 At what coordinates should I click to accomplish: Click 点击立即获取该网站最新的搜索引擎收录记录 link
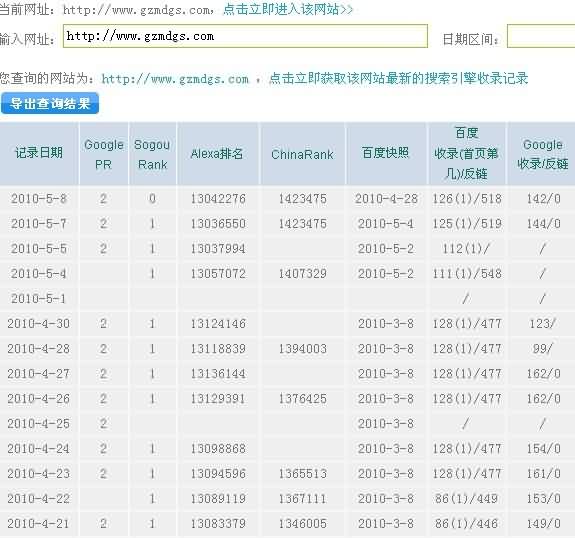[398, 78]
